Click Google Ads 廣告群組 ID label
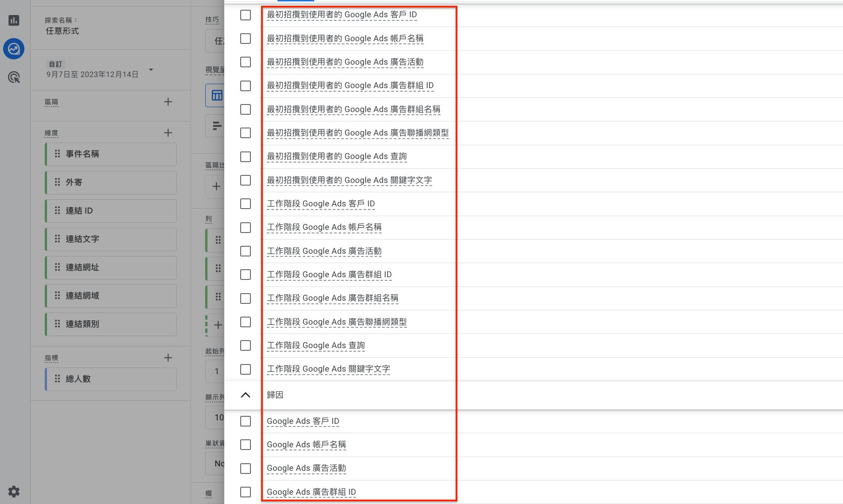Viewport: 843px width, 504px height. [311, 492]
